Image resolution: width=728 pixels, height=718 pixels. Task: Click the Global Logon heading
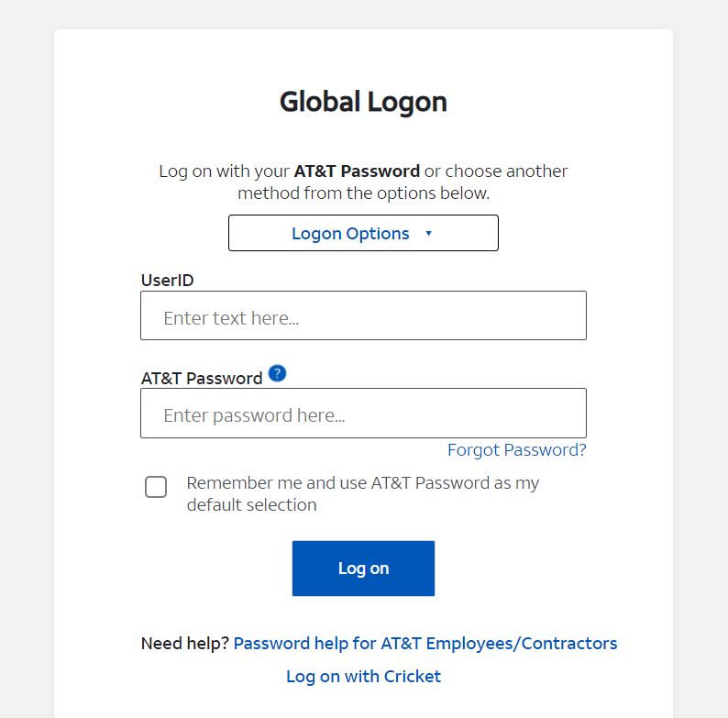(x=363, y=102)
